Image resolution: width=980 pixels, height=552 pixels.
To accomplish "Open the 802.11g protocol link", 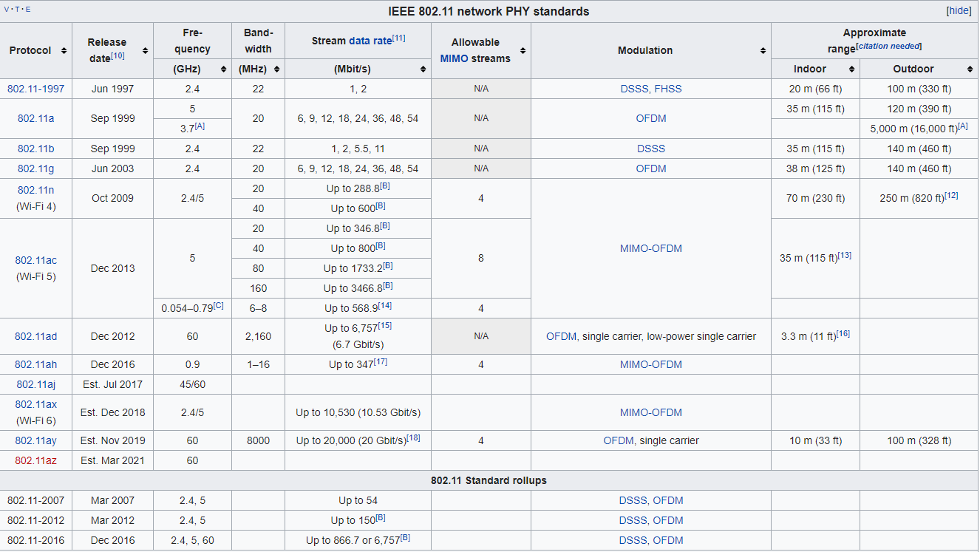I will coord(35,168).
